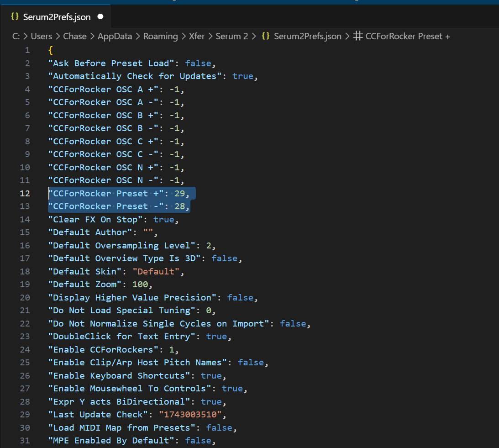This screenshot has height=448, width=499.
Task: Open the C: drive breadcrumb segment
Action: [x=16, y=36]
